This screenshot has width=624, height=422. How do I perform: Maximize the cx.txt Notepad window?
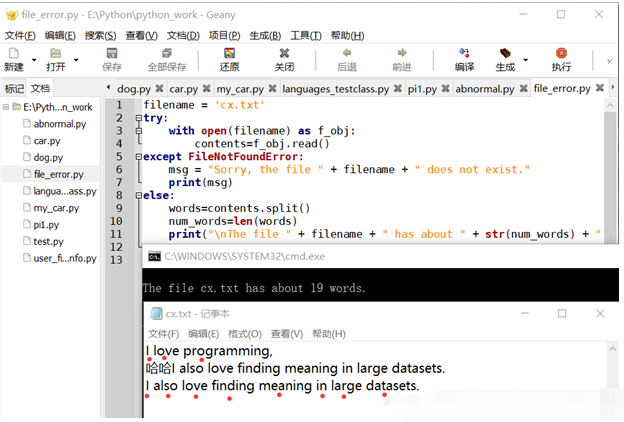click(562, 314)
